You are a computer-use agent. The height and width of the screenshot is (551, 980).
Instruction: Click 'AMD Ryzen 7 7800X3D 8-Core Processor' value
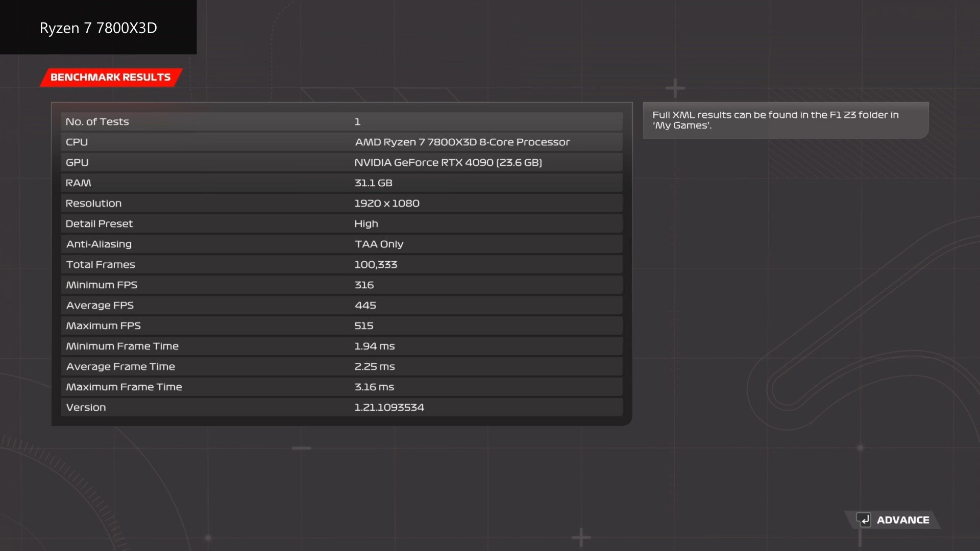click(462, 142)
